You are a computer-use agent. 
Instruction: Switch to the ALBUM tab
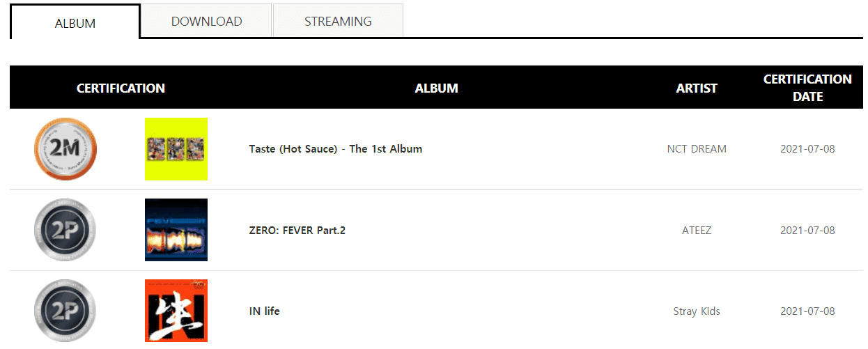(x=75, y=23)
